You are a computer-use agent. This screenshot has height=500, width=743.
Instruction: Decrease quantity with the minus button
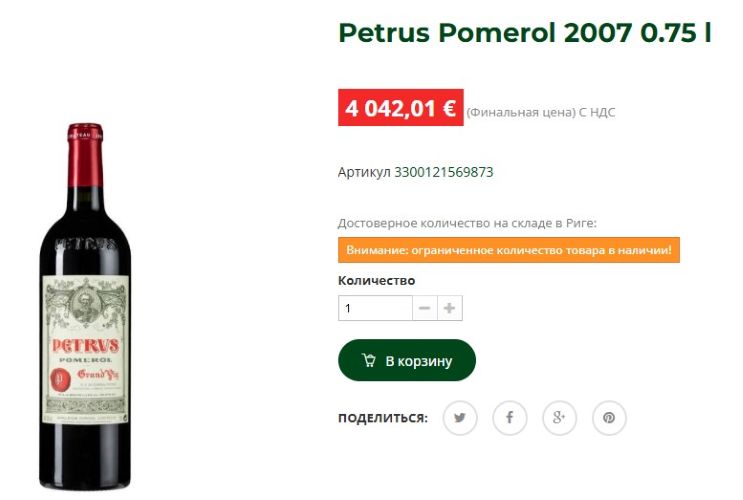pos(425,308)
